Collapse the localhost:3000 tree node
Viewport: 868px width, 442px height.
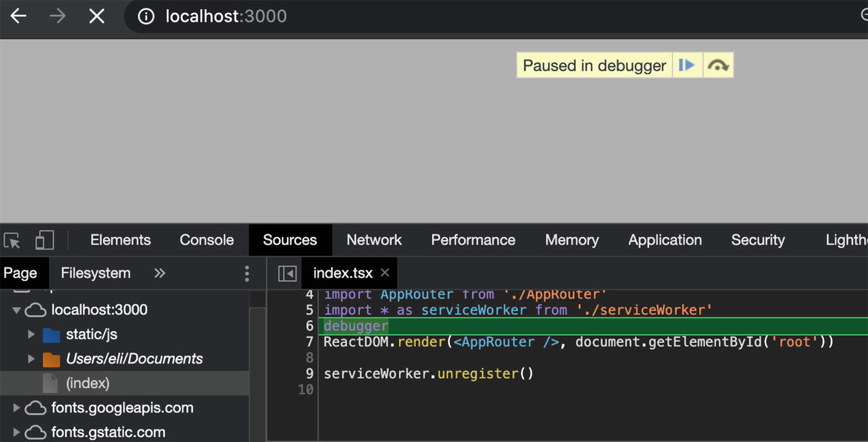tap(17, 310)
